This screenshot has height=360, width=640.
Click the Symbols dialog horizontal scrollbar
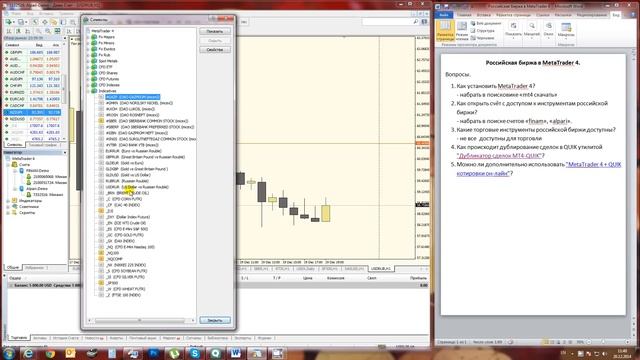point(141,320)
